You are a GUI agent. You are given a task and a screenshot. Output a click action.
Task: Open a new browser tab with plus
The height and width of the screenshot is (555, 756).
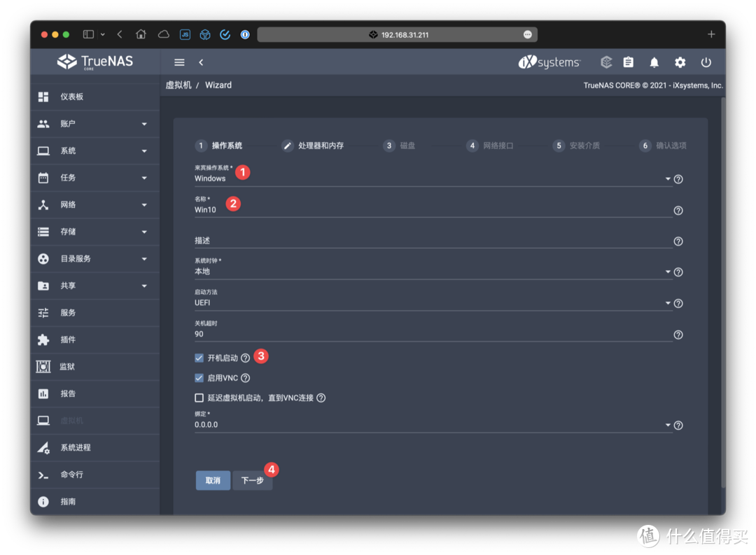click(711, 34)
